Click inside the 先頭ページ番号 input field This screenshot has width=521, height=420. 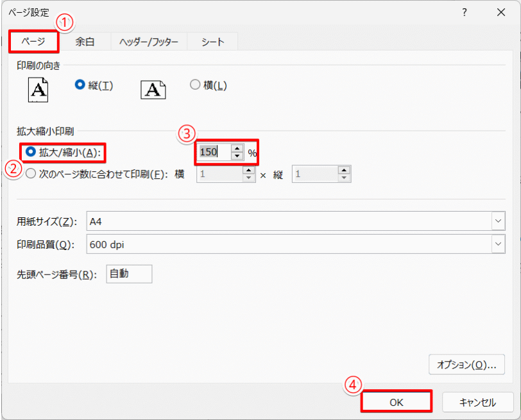(x=128, y=274)
